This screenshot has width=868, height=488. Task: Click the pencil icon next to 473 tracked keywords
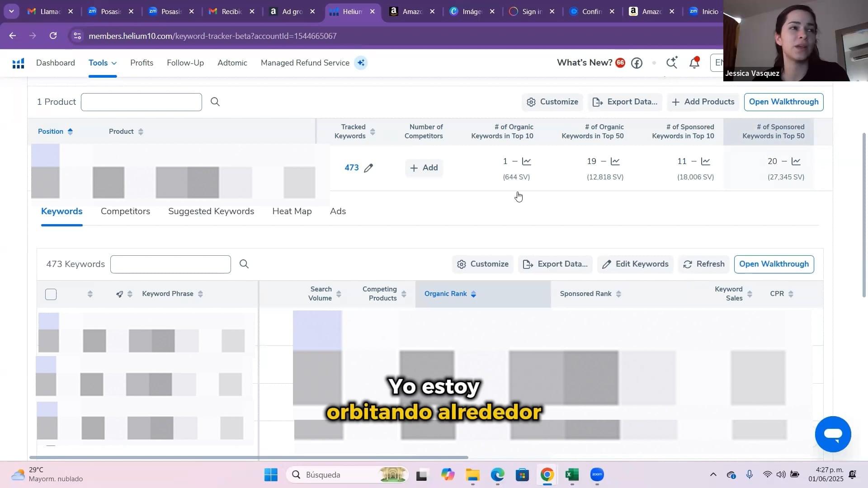click(x=369, y=168)
